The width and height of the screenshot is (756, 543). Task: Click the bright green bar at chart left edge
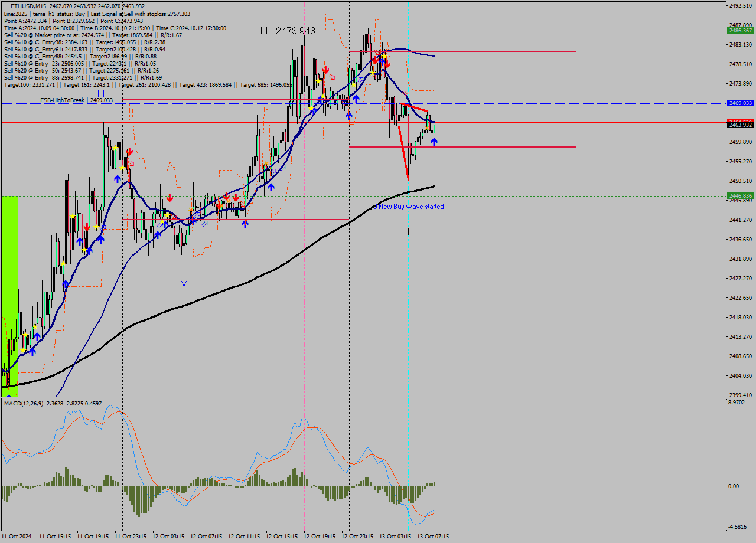pos(9,296)
